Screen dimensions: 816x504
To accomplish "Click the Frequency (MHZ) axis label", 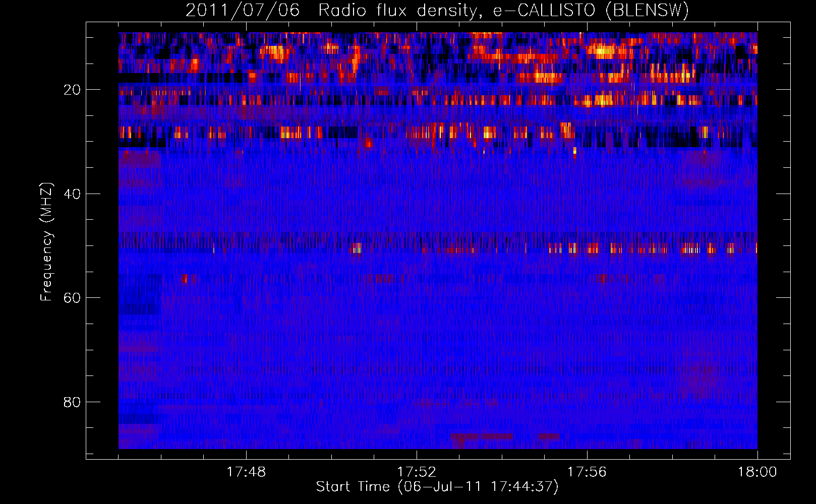I will (x=46, y=242).
